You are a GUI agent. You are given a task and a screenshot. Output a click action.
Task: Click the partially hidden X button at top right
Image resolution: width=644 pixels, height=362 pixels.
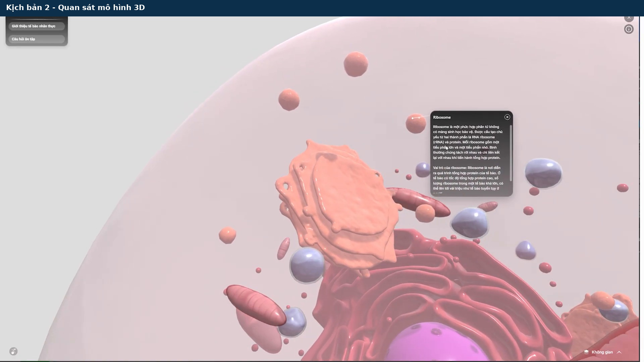pyautogui.click(x=629, y=18)
